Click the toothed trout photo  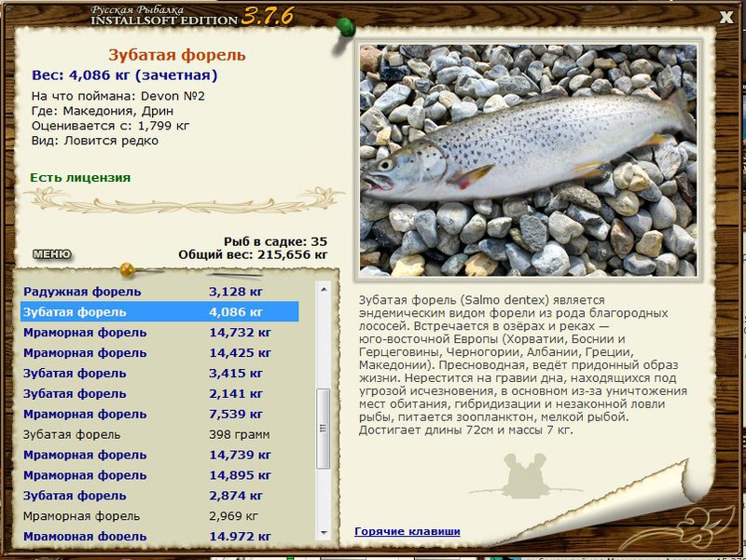point(528,160)
